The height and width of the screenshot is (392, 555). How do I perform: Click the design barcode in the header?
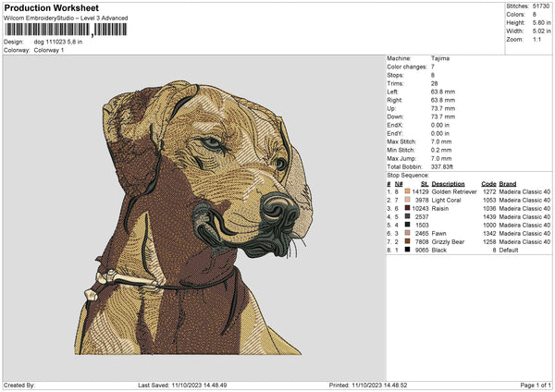point(66,30)
